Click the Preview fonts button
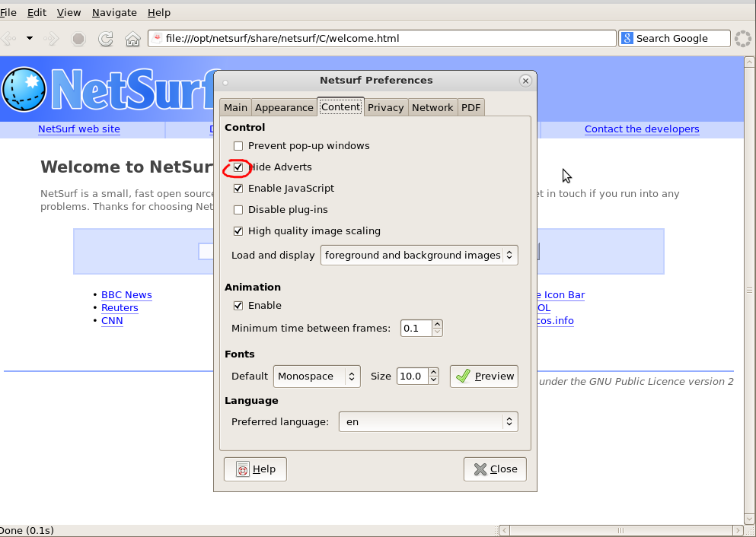 pyautogui.click(x=484, y=377)
